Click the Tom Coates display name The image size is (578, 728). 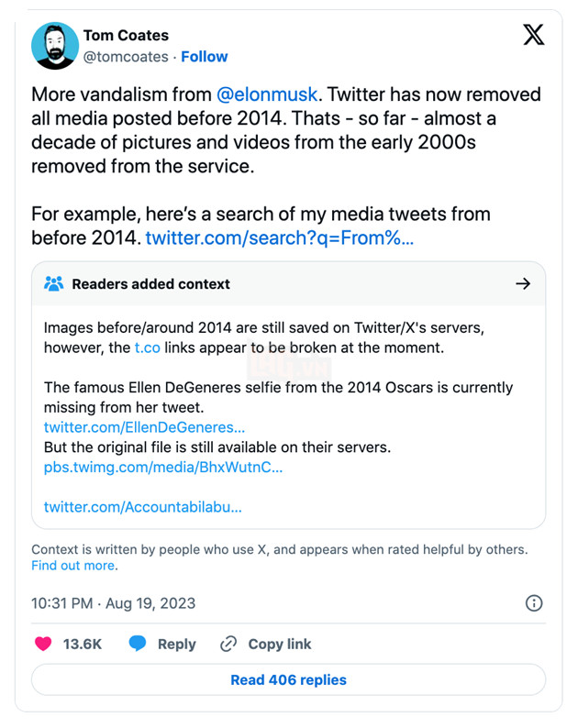126,36
